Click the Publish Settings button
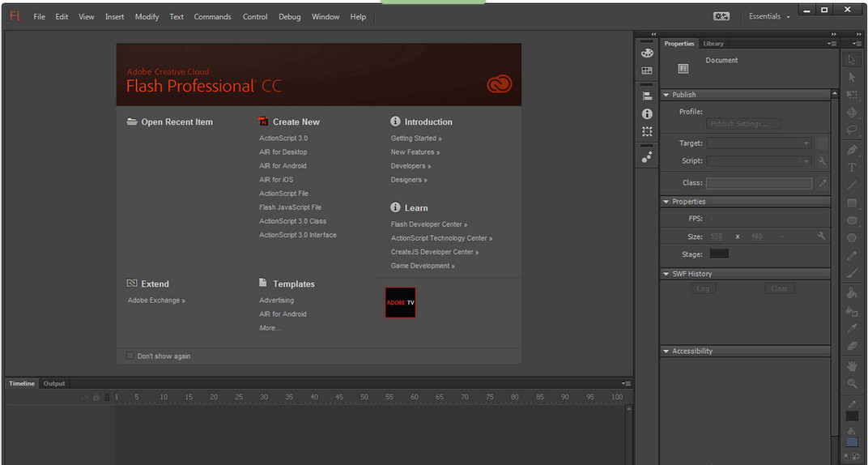This screenshot has width=868, height=465. coord(743,124)
